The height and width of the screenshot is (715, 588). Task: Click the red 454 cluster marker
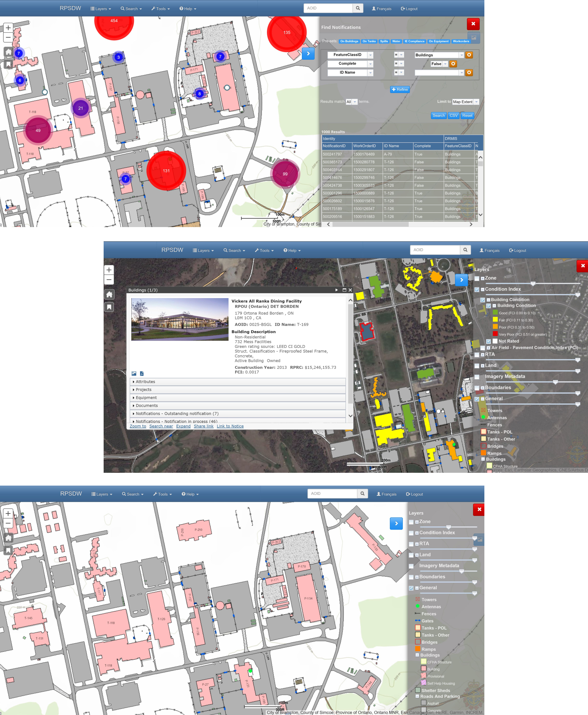114,21
